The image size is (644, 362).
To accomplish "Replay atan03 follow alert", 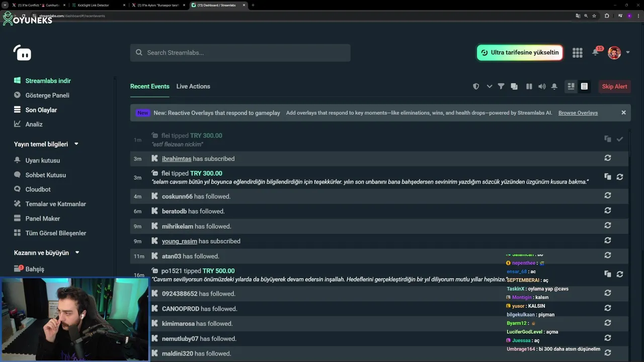I will coord(608,255).
